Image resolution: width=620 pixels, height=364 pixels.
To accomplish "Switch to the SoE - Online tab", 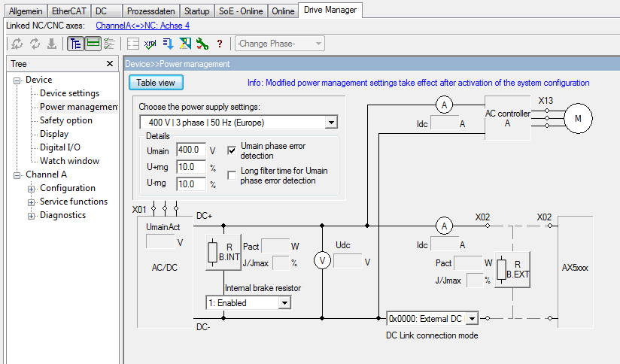I will click(241, 11).
